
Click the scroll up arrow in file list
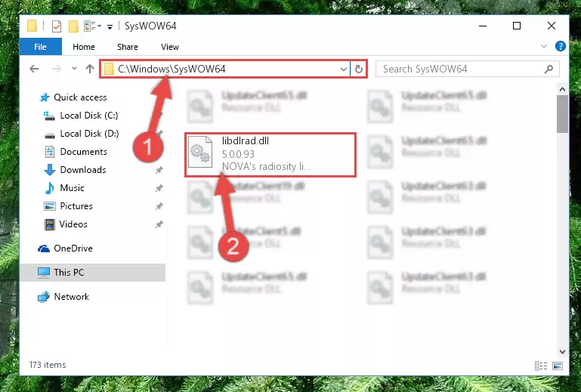[562, 89]
